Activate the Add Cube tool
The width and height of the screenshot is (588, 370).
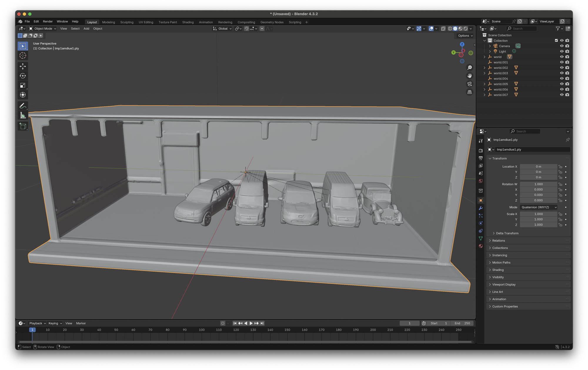[x=23, y=126]
